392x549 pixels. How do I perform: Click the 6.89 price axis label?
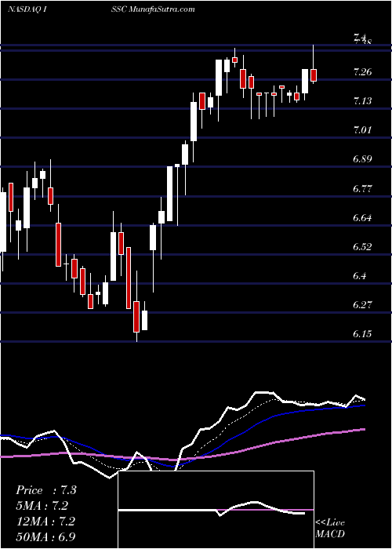tap(362, 160)
